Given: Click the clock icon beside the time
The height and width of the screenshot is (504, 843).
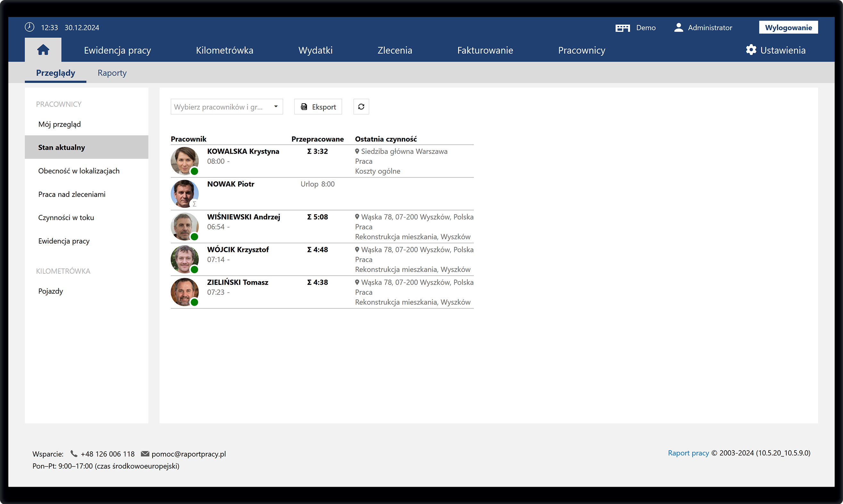Looking at the screenshot, I should (29, 27).
